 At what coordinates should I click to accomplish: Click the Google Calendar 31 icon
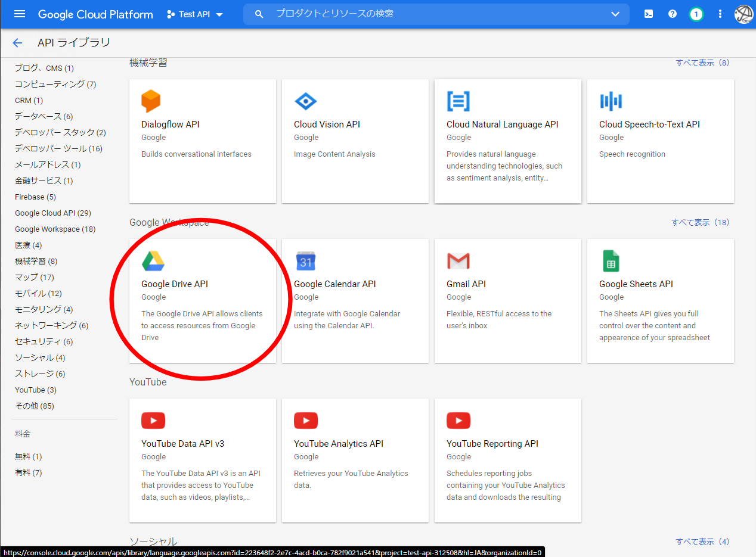tap(306, 261)
